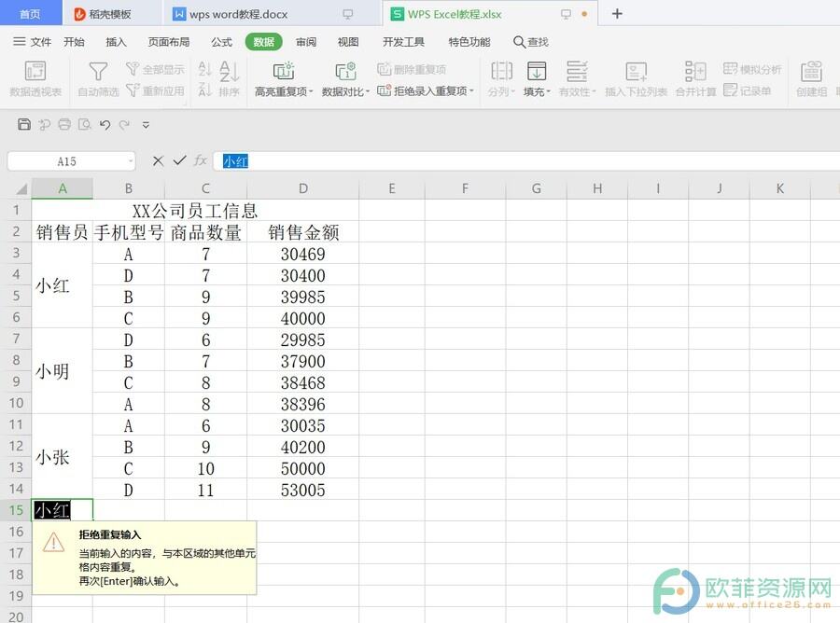Switch to the 开始 ribbon tab
Screen dimensions: 840x623
tap(74, 42)
